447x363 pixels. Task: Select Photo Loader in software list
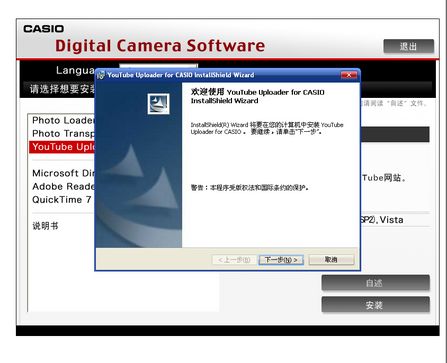point(63,120)
